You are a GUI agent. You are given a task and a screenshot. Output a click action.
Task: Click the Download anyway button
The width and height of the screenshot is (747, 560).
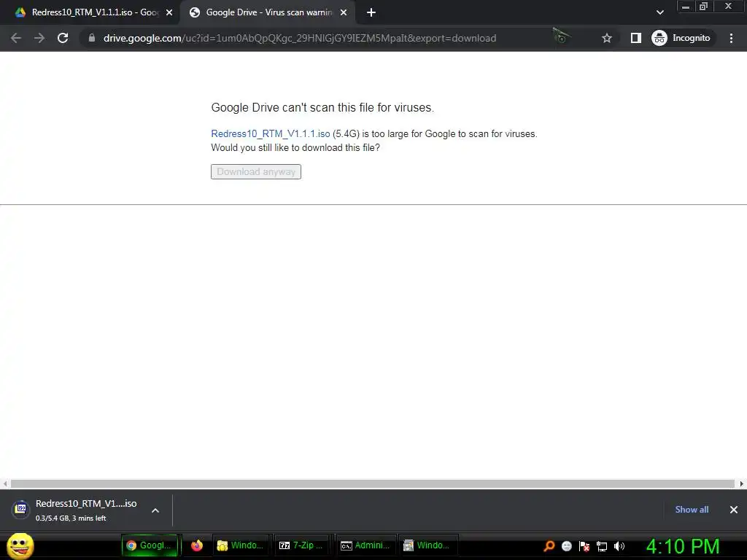click(x=256, y=172)
